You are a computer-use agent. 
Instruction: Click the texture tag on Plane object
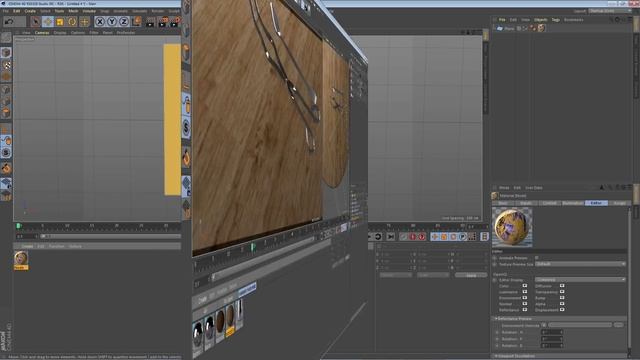(541, 28)
